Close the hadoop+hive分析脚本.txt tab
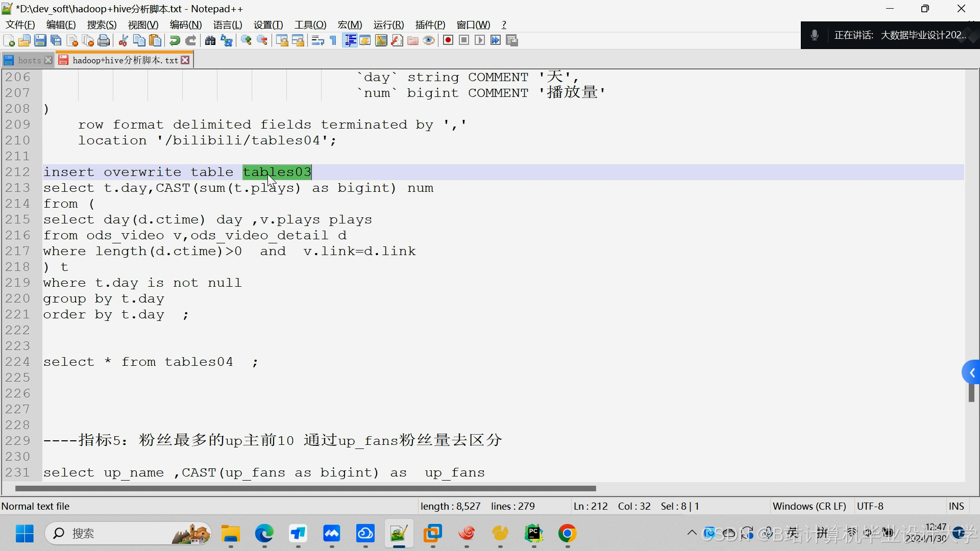Screen dimensions: 980x551 pyautogui.click(x=186, y=60)
